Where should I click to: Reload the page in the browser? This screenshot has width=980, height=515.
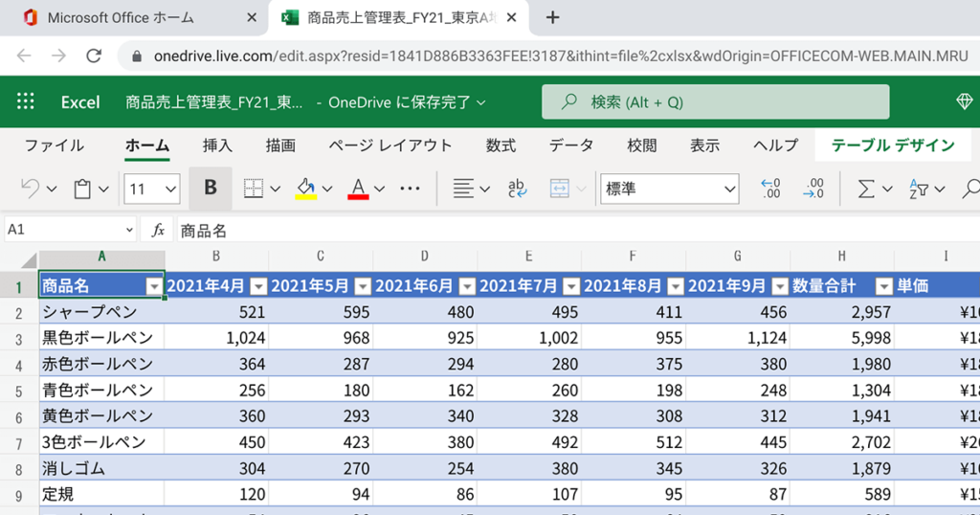click(x=94, y=56)
